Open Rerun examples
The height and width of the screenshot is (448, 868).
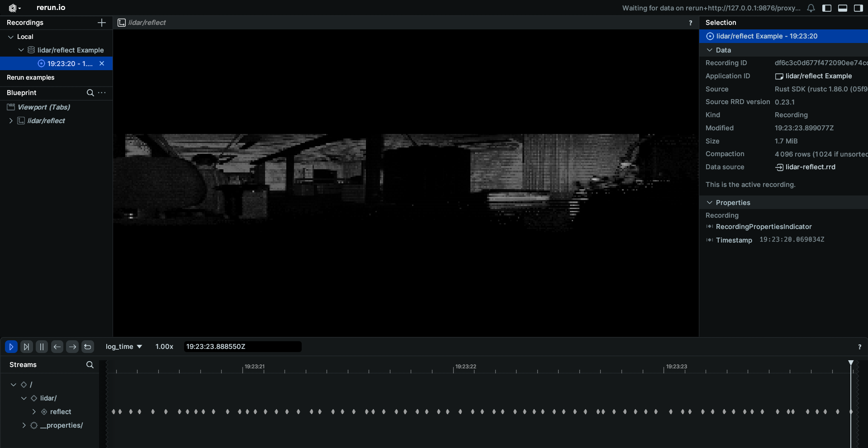pyautogui.click(x=31, y=77)
